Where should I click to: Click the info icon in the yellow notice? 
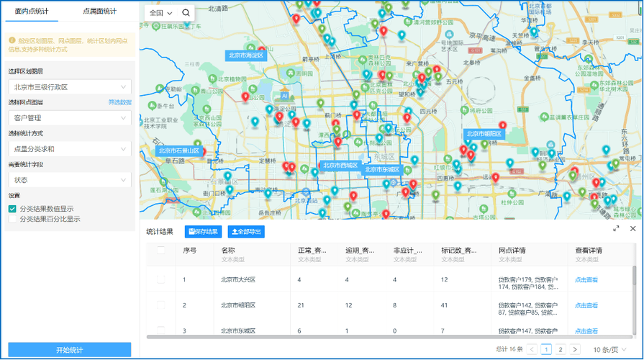12,40
